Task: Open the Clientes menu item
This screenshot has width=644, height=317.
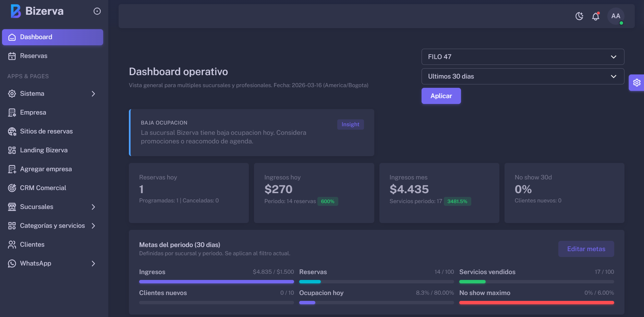Action: pyautogui.click(x=32, y=245)
